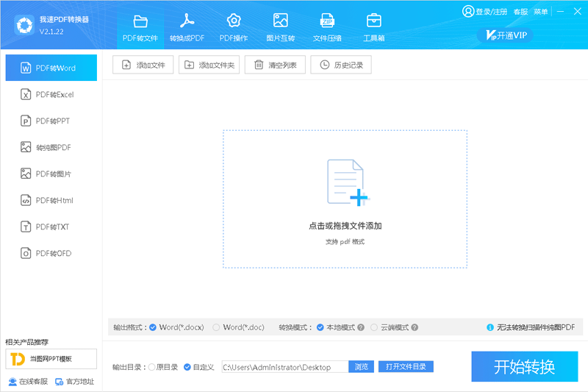Click the 开始转换 button
The image size is (588, 392).
coord(524,366)
